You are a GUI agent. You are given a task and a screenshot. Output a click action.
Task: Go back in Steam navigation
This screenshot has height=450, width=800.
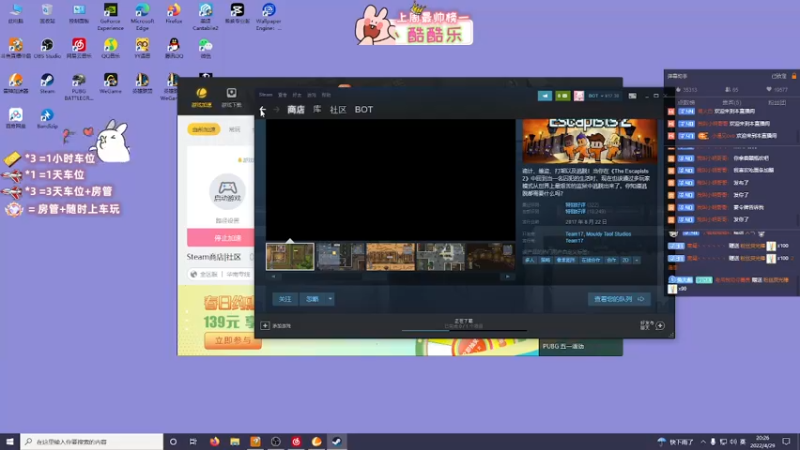click(x=262, y=110)
